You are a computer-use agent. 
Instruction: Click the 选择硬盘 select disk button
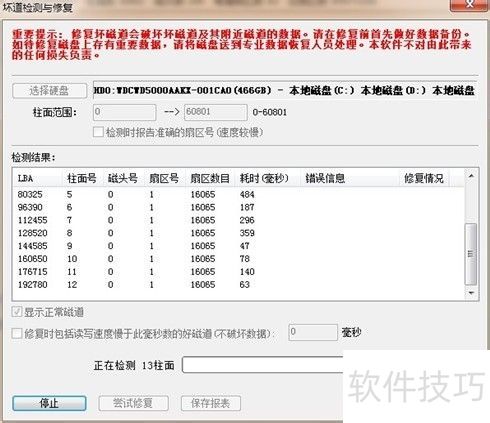[49, 91]
